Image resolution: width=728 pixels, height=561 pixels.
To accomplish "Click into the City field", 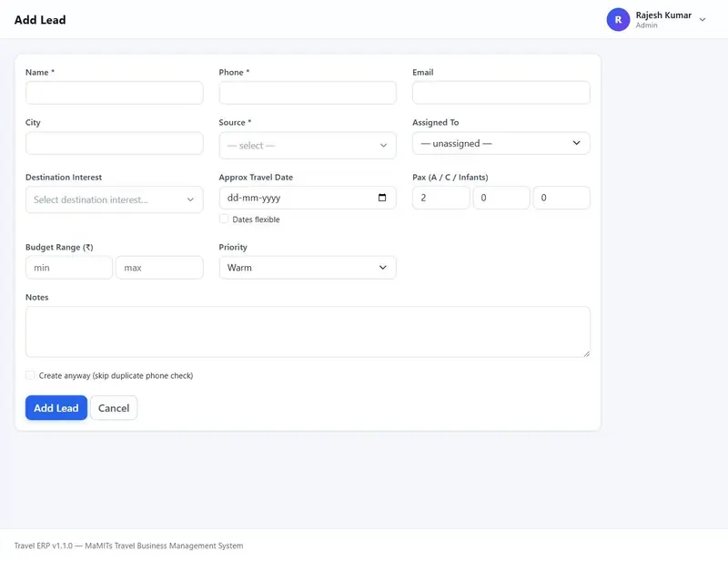I will click(115, 143).
